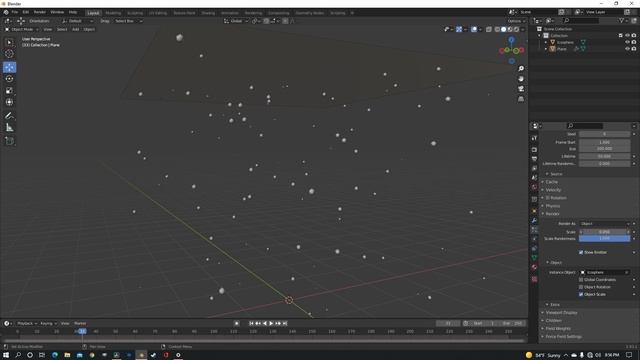Activate the Scale tool
Screen dimensions: 640x360
pos(9,91)
